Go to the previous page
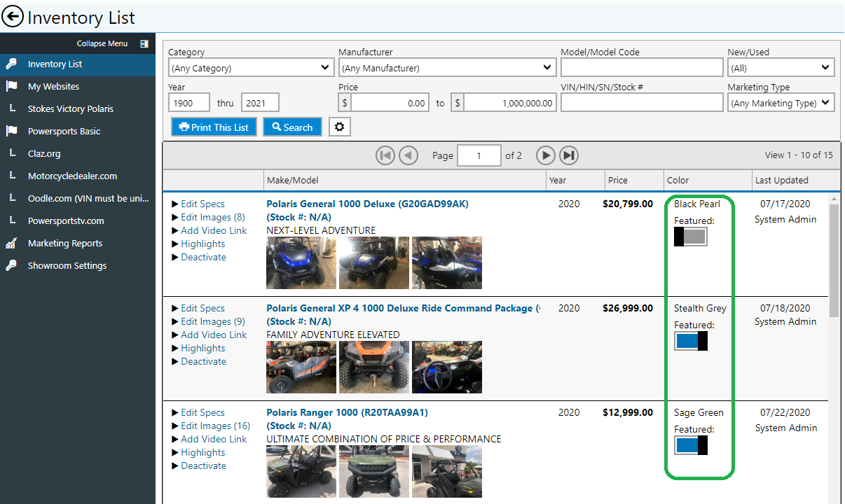This screenshot has width=845, height=504. [x=408, y=155]
